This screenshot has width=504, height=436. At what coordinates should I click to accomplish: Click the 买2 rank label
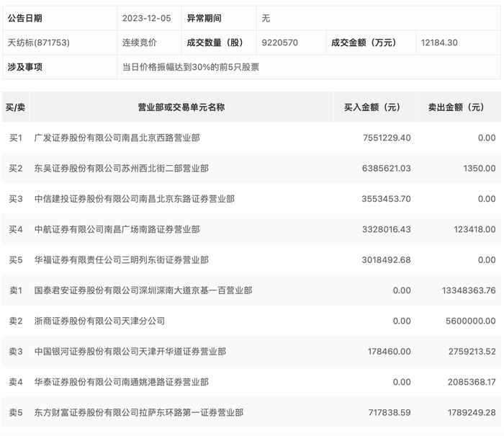pyautogui.click(x=15, y=169)
